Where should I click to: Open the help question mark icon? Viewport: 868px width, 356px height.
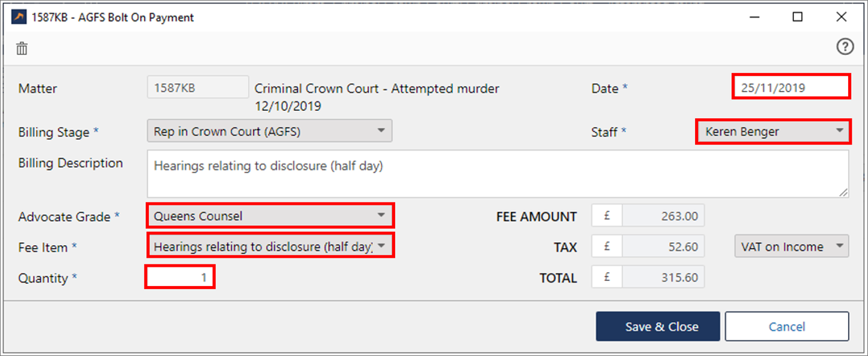tap(845, 47)
